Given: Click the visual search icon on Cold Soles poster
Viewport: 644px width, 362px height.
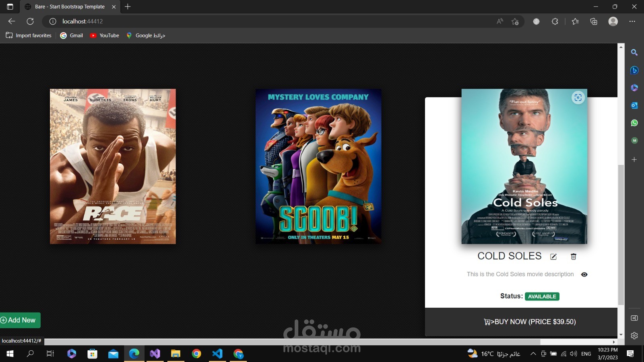Looking at the screenshot, I should pyautogui.click(x=578, y=98).
